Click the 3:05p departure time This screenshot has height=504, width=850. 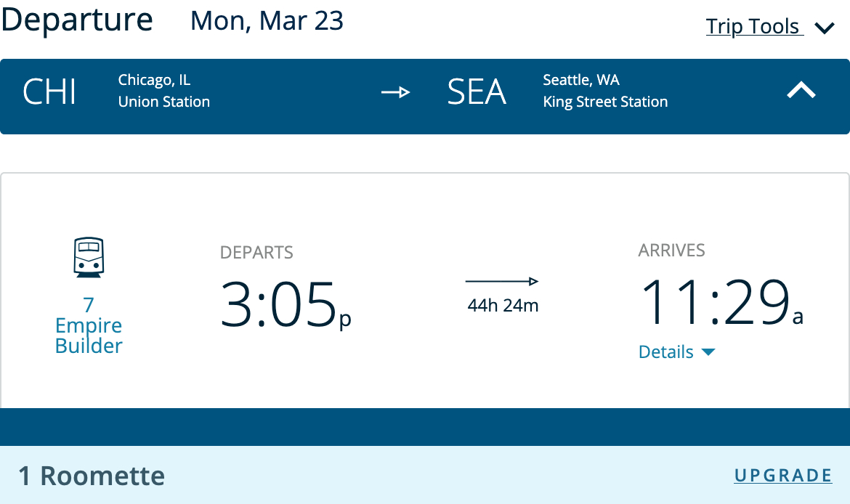(286, 304)
